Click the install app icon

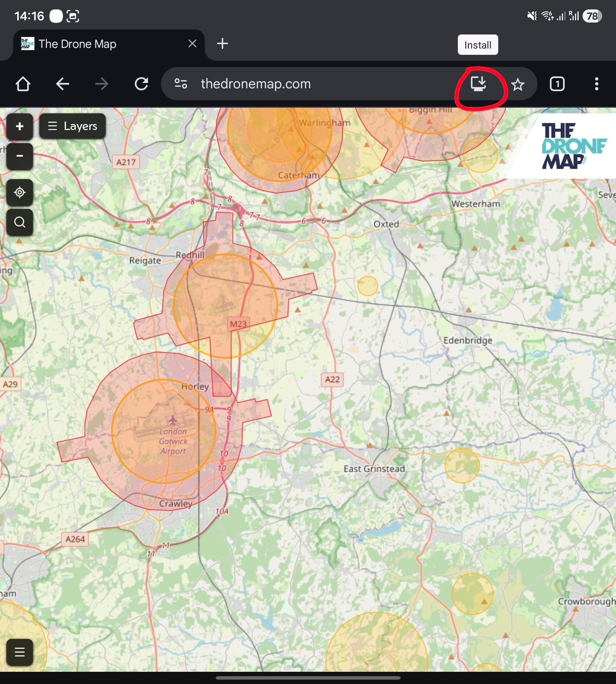click(478, 84)
